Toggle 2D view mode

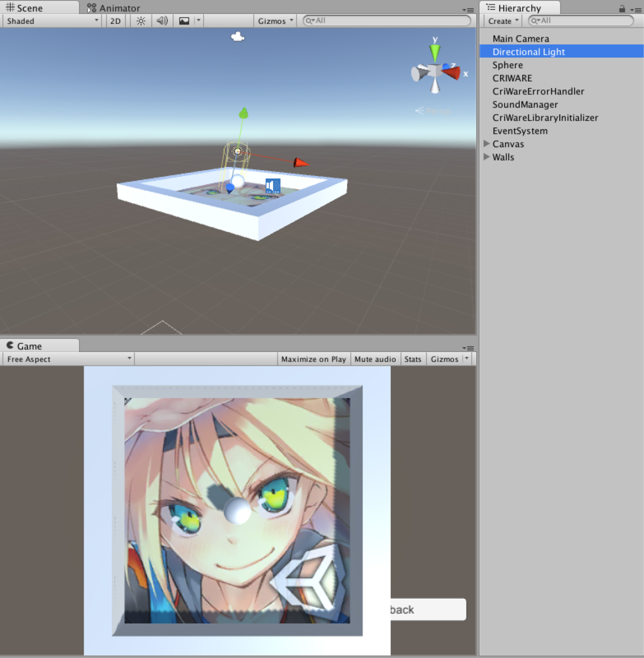pos(115,21)
